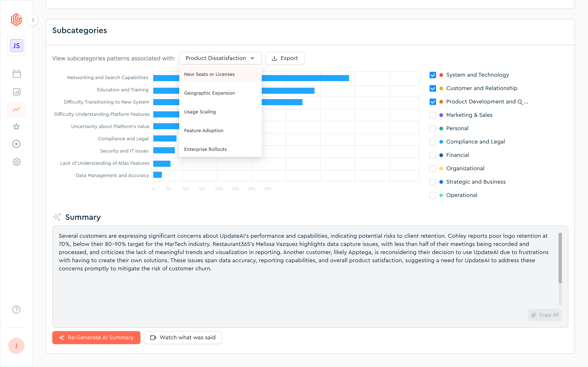Expand the sidebar with chevron arrow

33,20
